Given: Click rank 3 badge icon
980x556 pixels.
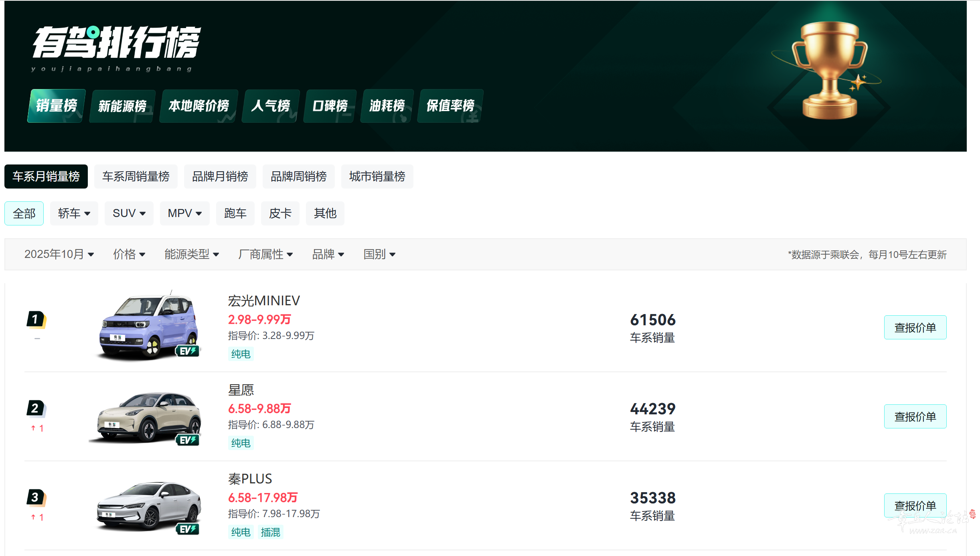Looking at the screenshot, I should coord(36,498).
